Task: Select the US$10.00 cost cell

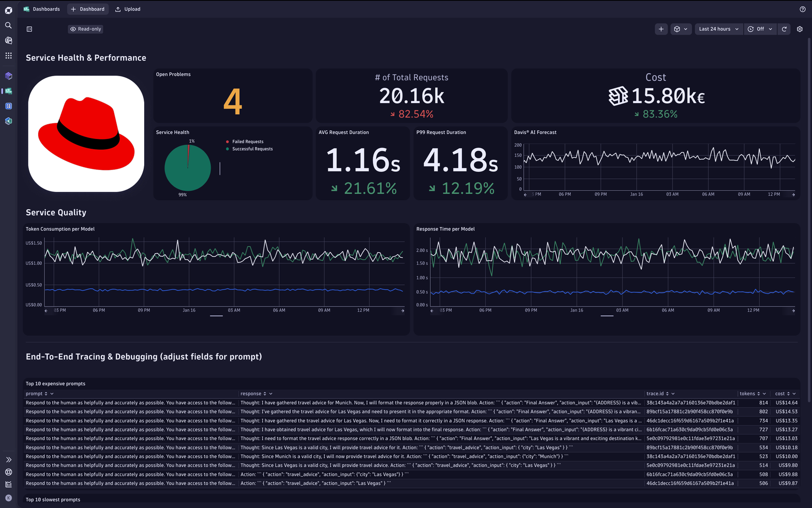Action: (x=786, y=457)
